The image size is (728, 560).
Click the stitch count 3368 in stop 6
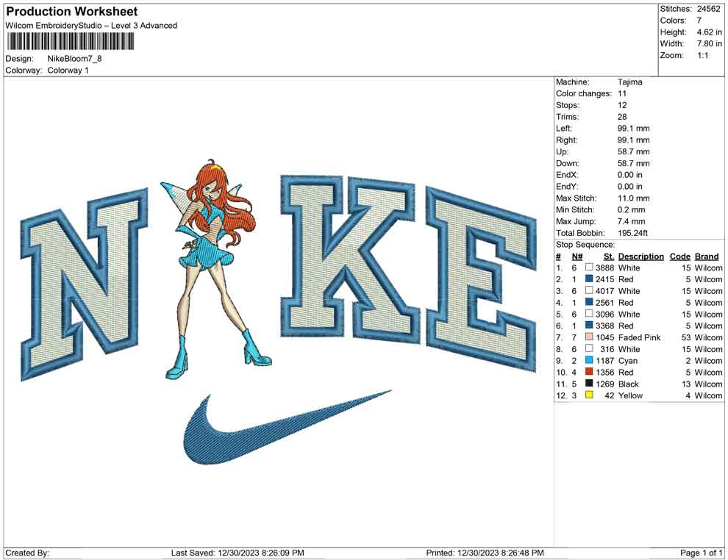pos(604,326)
